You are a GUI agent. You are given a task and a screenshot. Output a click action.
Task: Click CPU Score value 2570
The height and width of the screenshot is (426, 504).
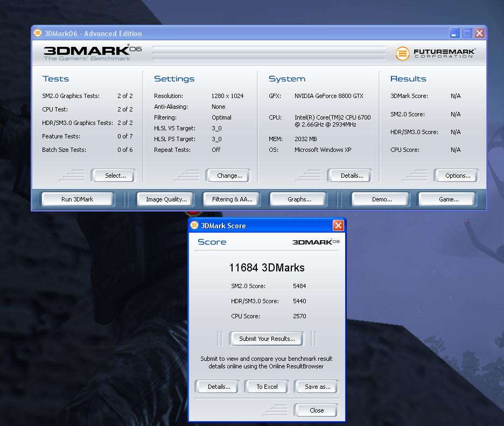(299, 316)
